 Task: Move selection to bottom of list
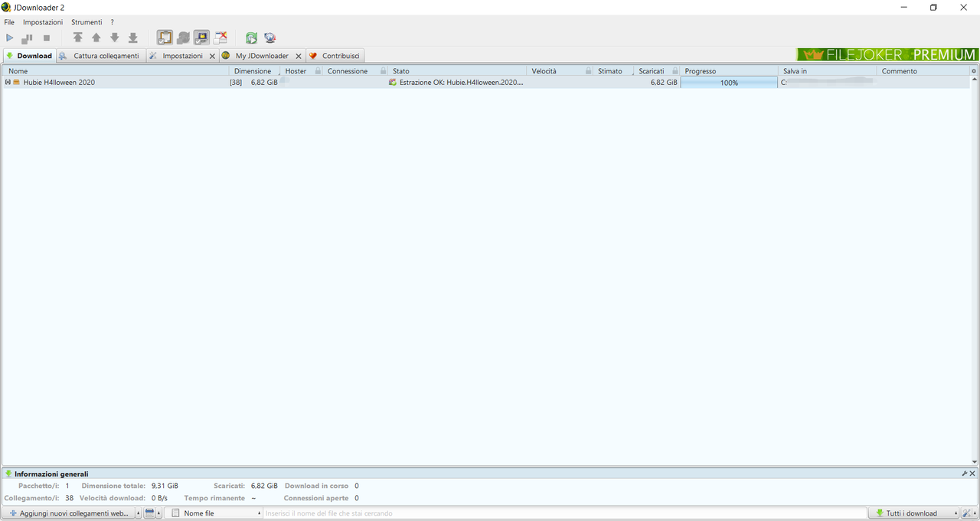(132, 37)
